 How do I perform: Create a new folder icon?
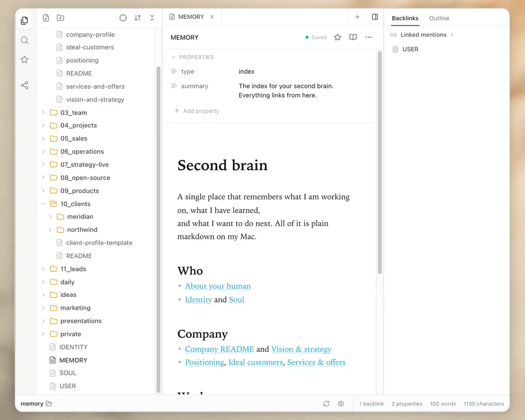(x=60, y=18)
